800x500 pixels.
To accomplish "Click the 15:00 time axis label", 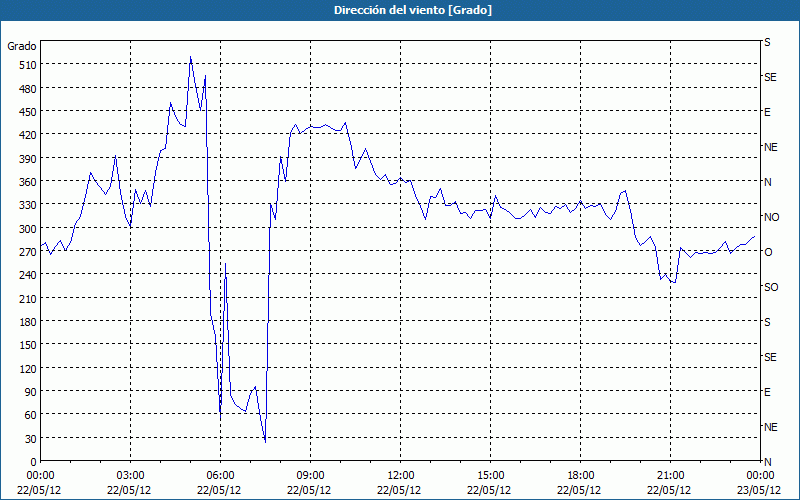I will [x=490, y=476].
